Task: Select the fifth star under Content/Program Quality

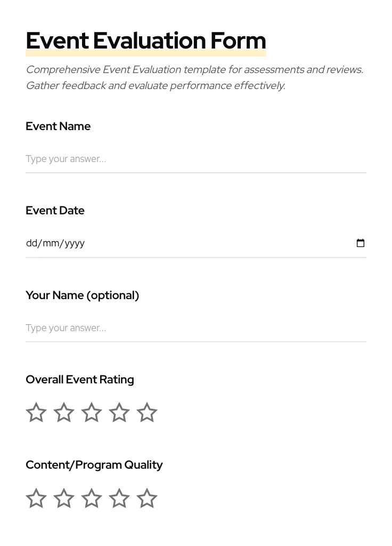Action: 146,498
